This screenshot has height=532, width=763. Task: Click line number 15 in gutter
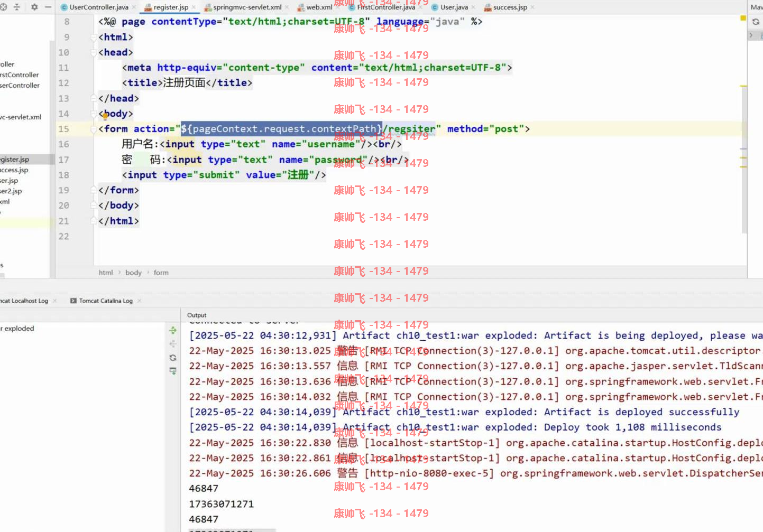point(63,129)
